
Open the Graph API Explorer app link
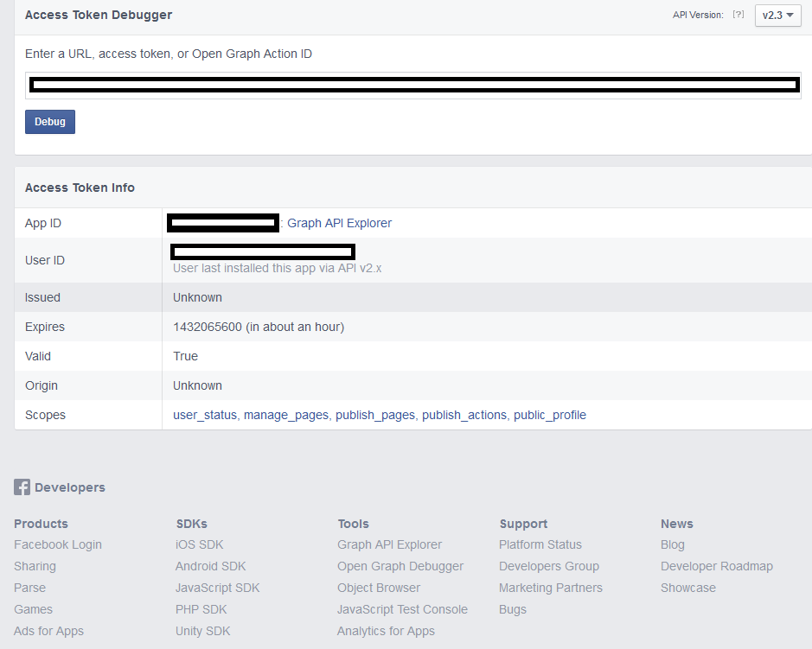pos(339,223)
